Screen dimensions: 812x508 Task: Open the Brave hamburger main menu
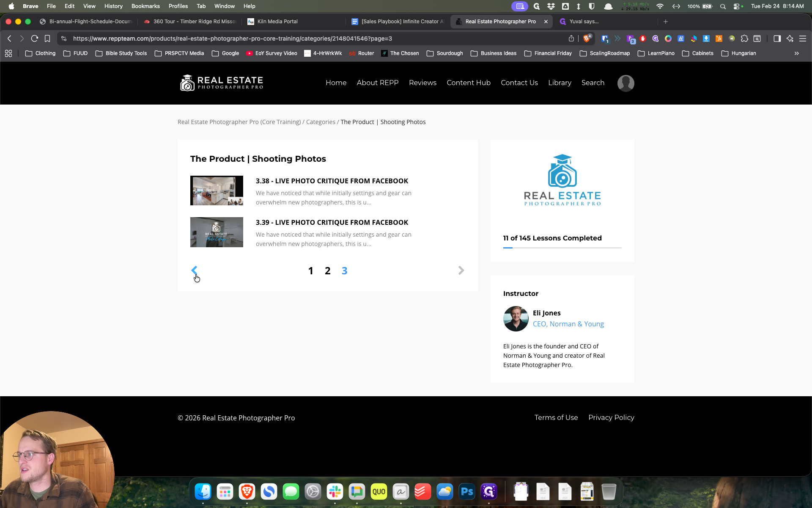(803, 39)
